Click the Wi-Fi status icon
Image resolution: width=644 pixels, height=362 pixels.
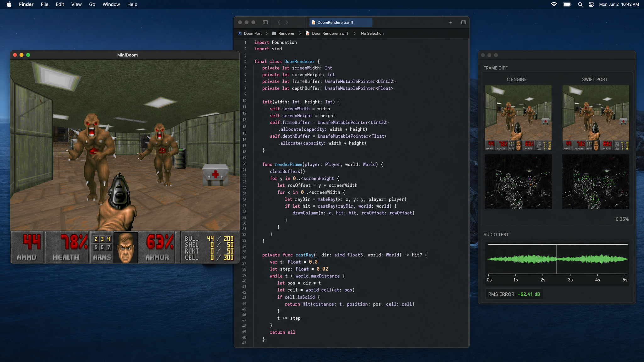coord(554,4)
